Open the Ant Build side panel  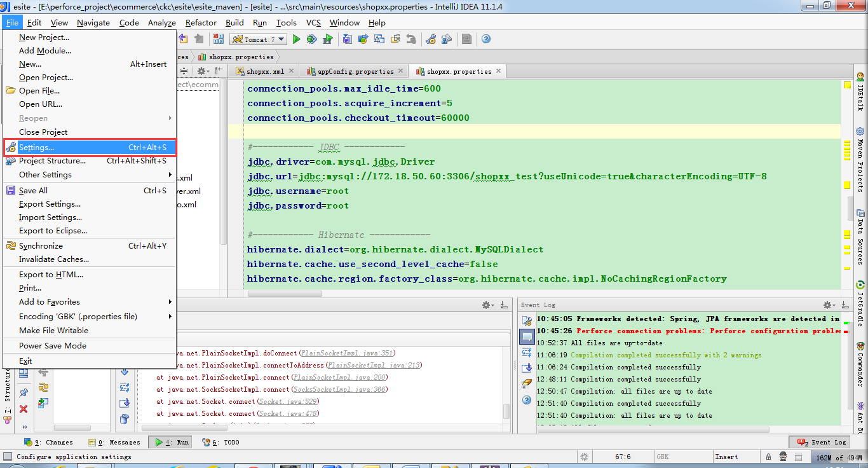[860, 416]
